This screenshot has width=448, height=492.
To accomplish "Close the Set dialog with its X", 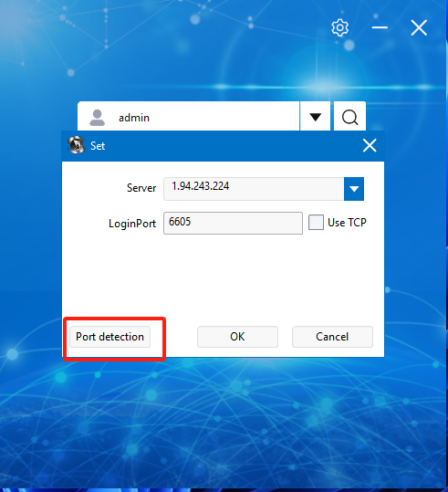I will [370, 146].
